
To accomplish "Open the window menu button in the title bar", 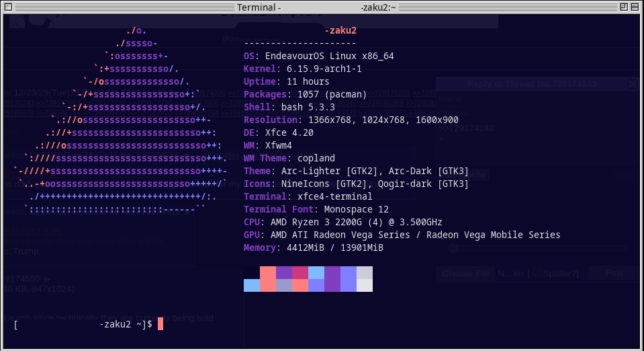I will (8, 7).
